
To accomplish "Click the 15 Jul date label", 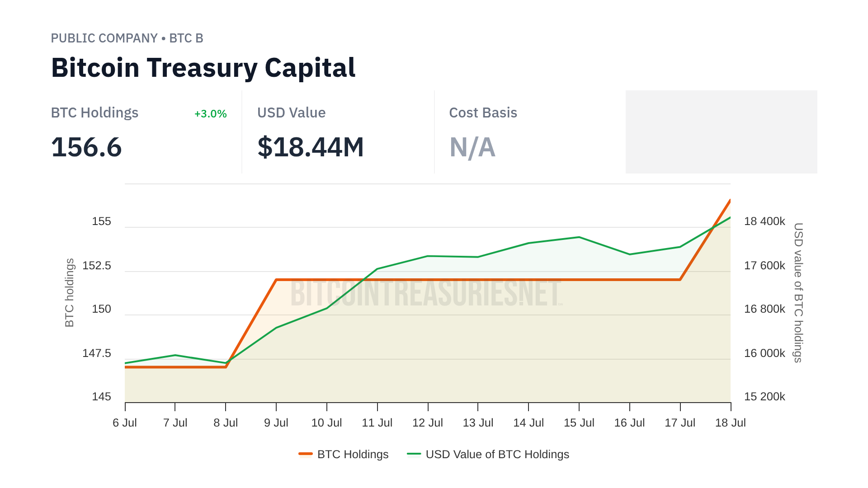I will coord(579,423).
